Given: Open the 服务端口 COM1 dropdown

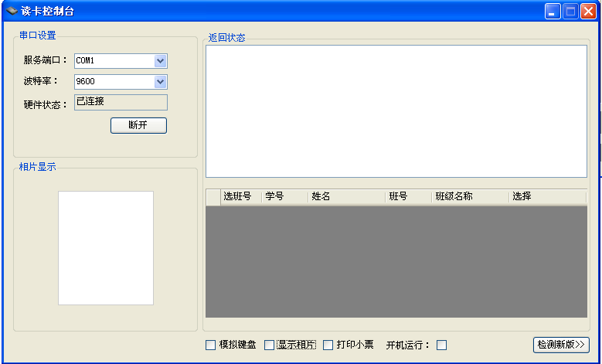Looking at the screenshot, I should [x=160, y=60].
